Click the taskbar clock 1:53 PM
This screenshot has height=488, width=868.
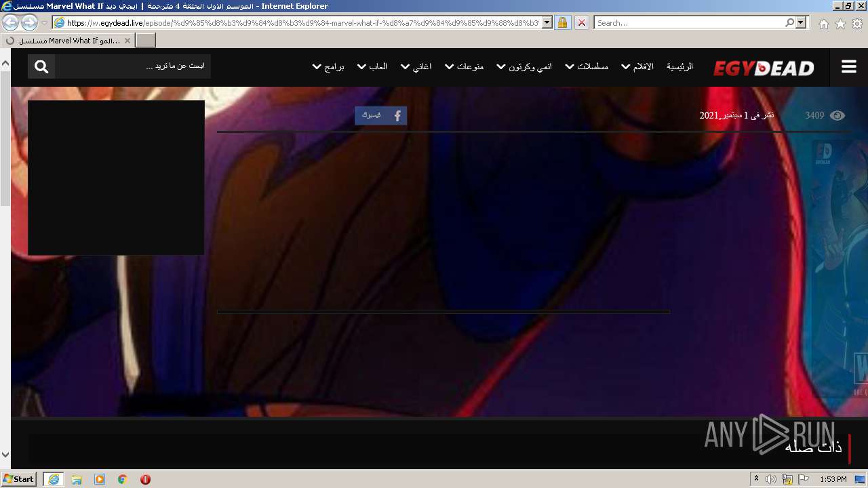pyautogui.click(x=833, y=479)
